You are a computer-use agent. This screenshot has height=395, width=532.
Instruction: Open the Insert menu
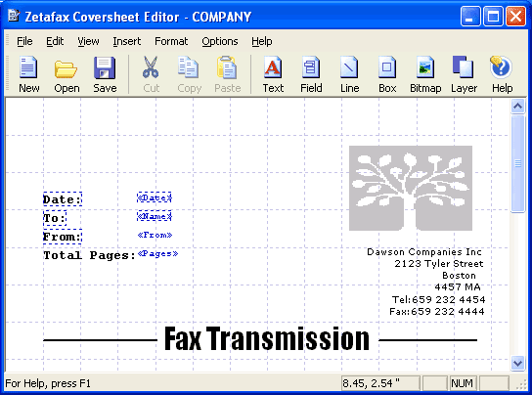point(126,41)
